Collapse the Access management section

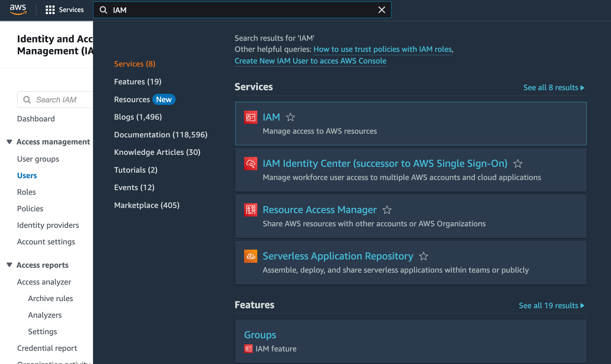click(10, 142)
